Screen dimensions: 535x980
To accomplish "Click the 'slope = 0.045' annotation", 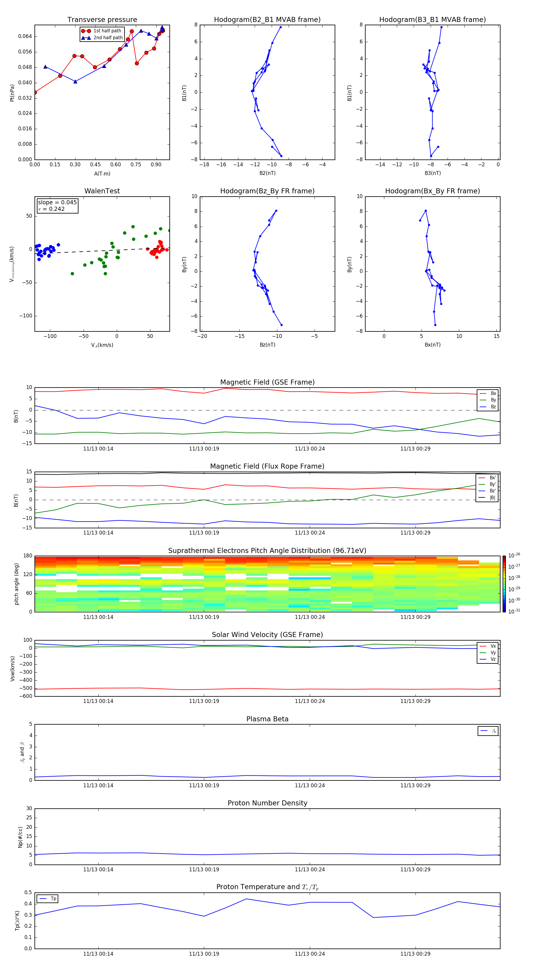I will (x=57, y=203).
